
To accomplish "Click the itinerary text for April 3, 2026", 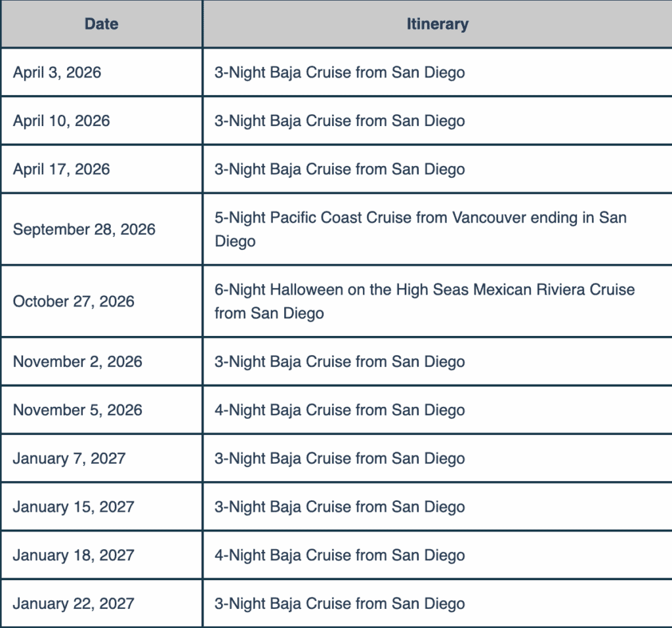I will (339, 72).
